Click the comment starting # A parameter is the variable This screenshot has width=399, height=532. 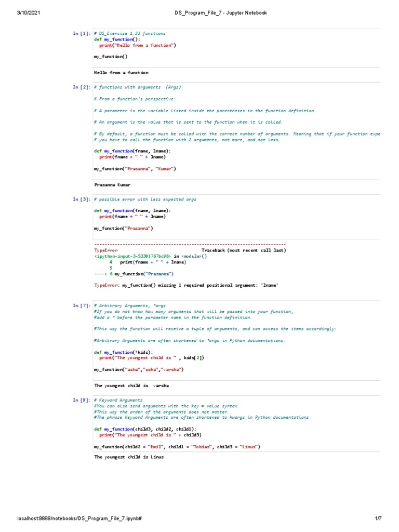click(x=205, y=111)
